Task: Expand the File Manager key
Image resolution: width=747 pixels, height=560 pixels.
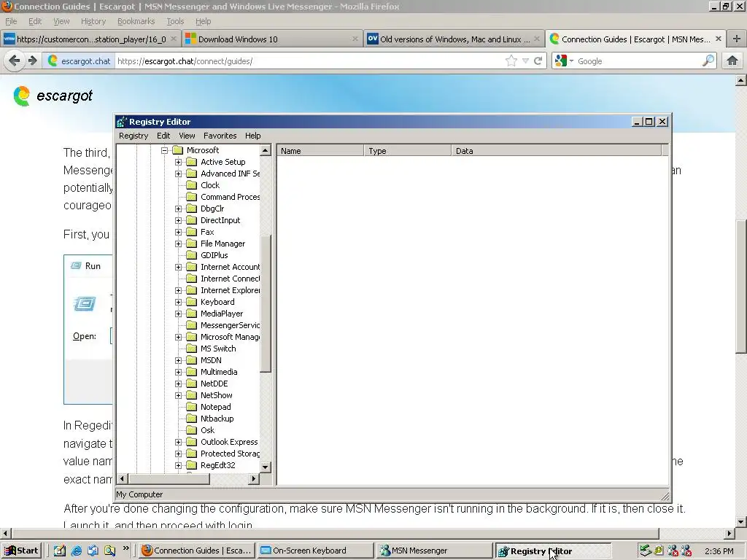Action: point(178,244)
